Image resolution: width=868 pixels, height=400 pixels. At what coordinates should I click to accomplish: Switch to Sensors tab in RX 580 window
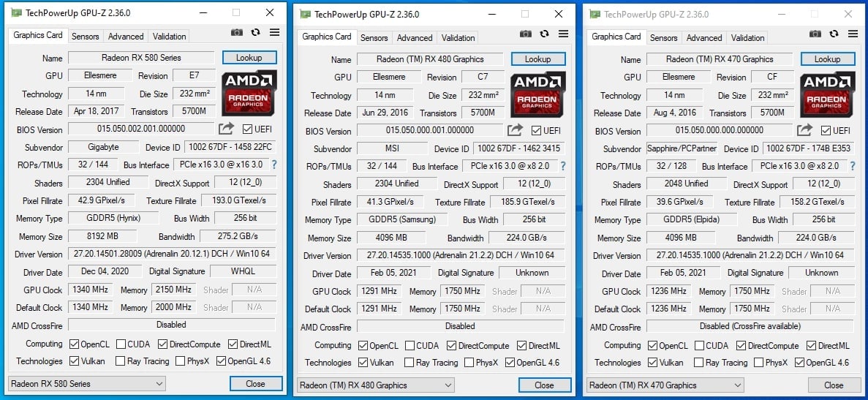(x=86, y=37)
